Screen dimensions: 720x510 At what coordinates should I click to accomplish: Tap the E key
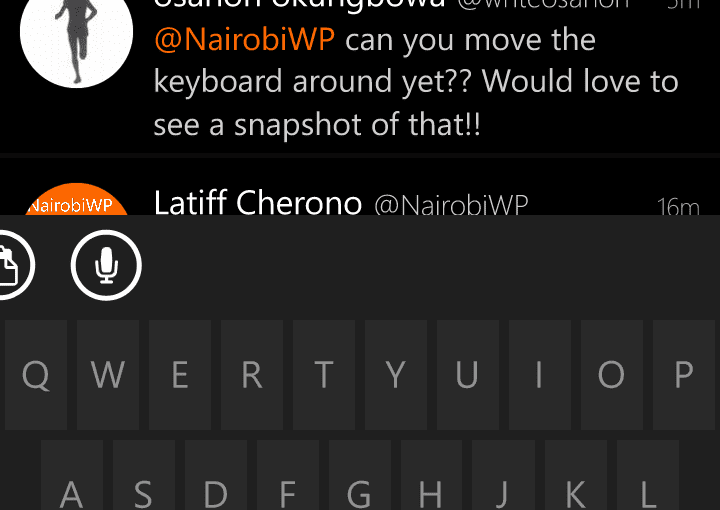(180, 375)
